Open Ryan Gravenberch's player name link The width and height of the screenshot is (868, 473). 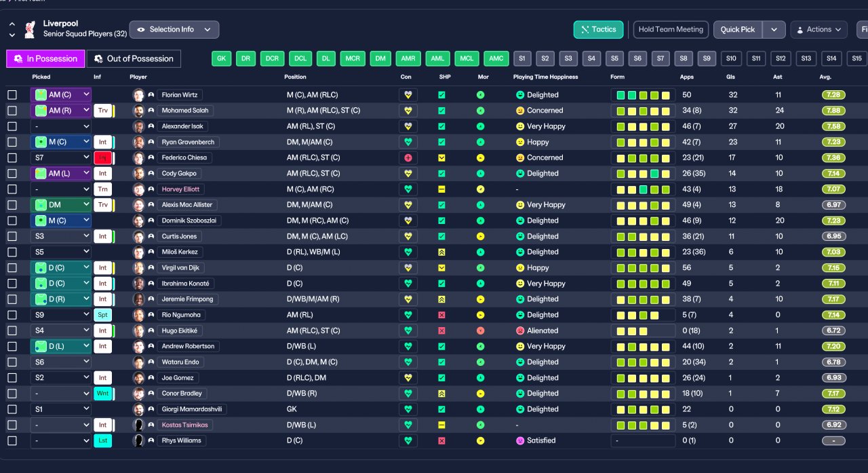pos(189,142)
